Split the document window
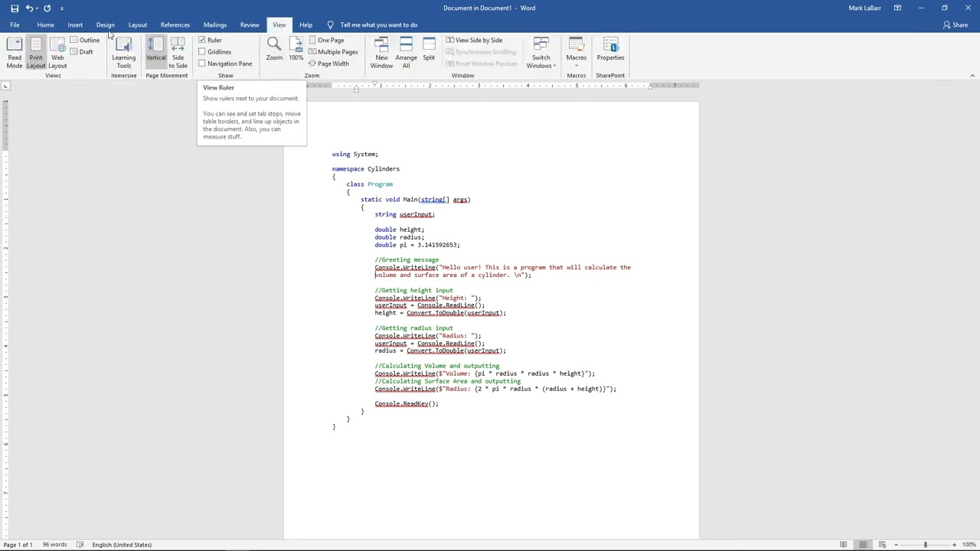This screenshot has height=551, width=980. tap(429, 50)
